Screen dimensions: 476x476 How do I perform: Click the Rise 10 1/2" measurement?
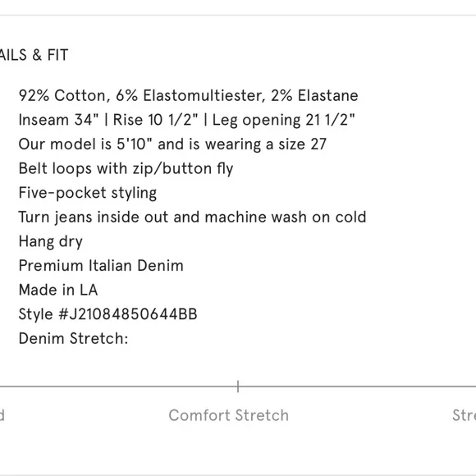point(155,120)
